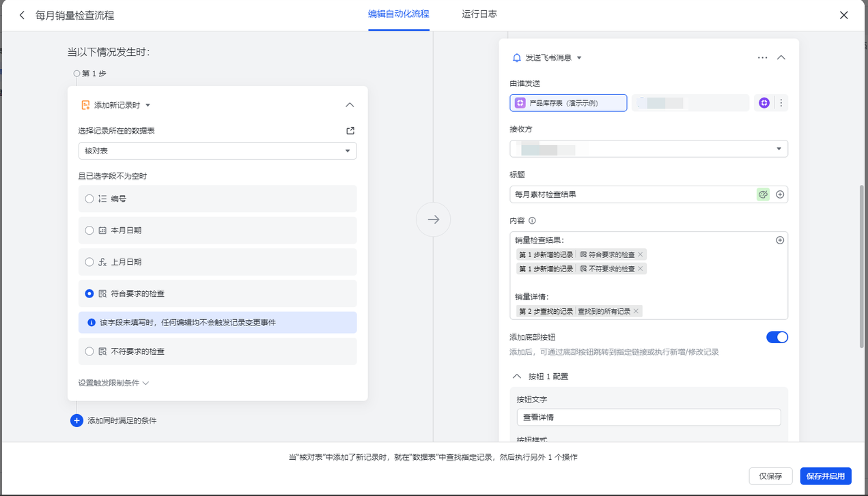Click plus icon in 内容 box
The width and height of the screenshot is (868, 496).
point(780,240)
